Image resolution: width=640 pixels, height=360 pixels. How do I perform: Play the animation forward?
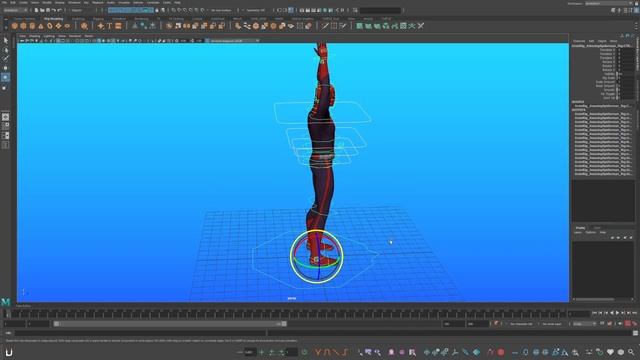pyautogui.click(x=618, y=313)
